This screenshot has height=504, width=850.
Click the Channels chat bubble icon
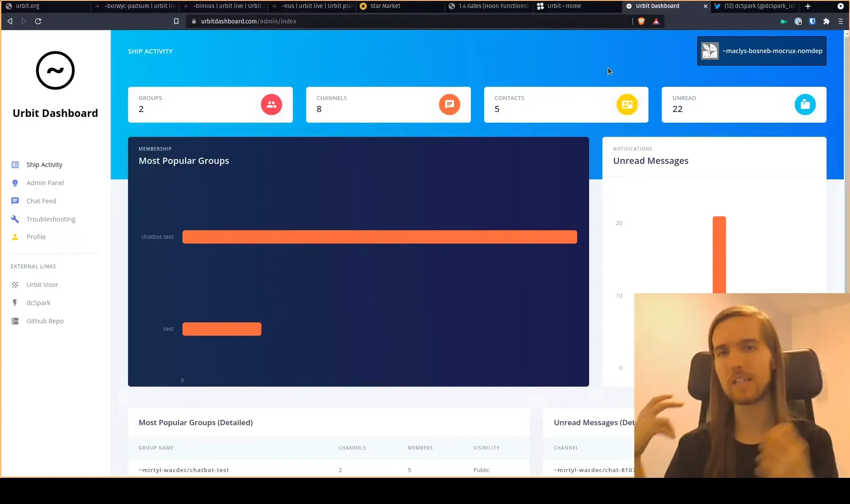coord(449,105)
